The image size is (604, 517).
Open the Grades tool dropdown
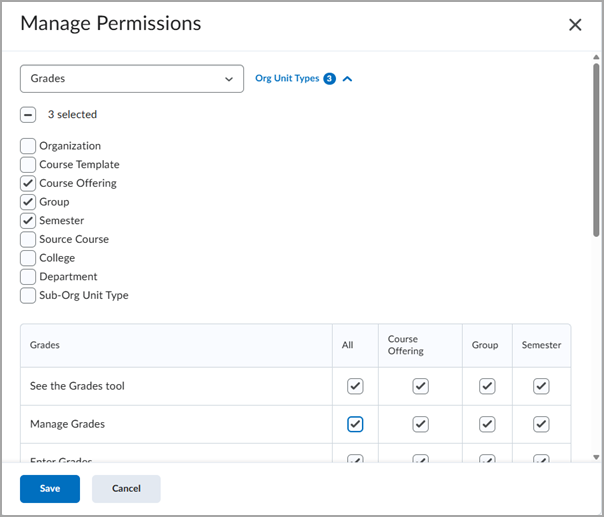click(x=132, y=78)
